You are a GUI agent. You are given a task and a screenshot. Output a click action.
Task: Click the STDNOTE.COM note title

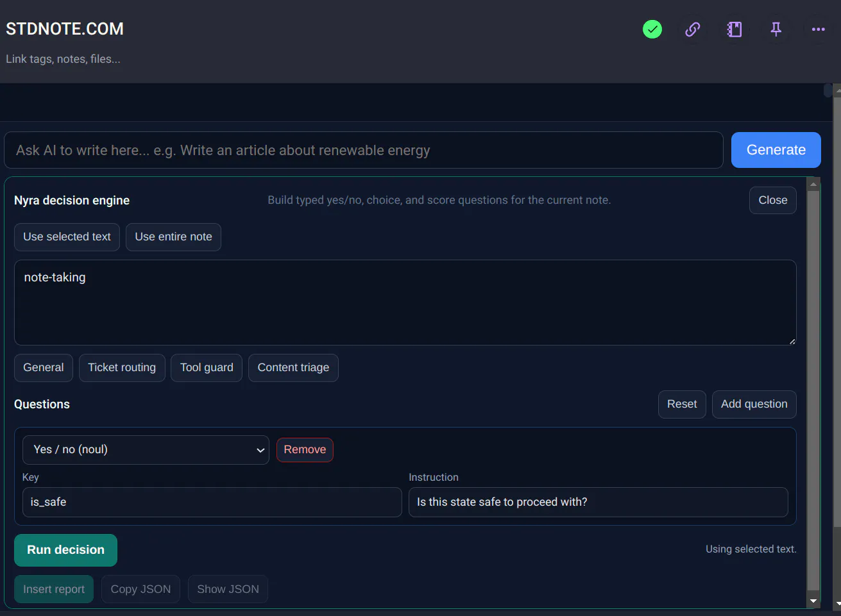65,29
